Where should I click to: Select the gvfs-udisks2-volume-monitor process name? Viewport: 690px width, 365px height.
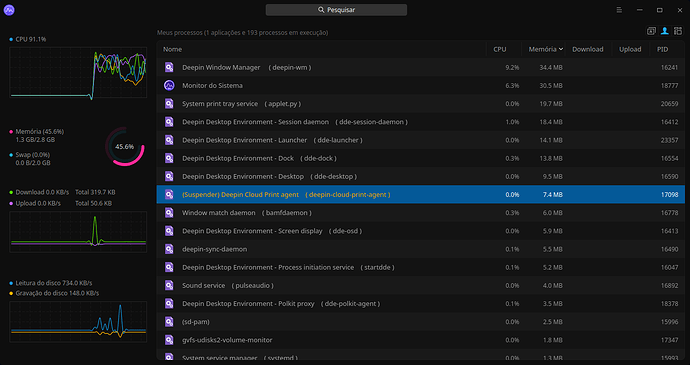coord(227,340)
